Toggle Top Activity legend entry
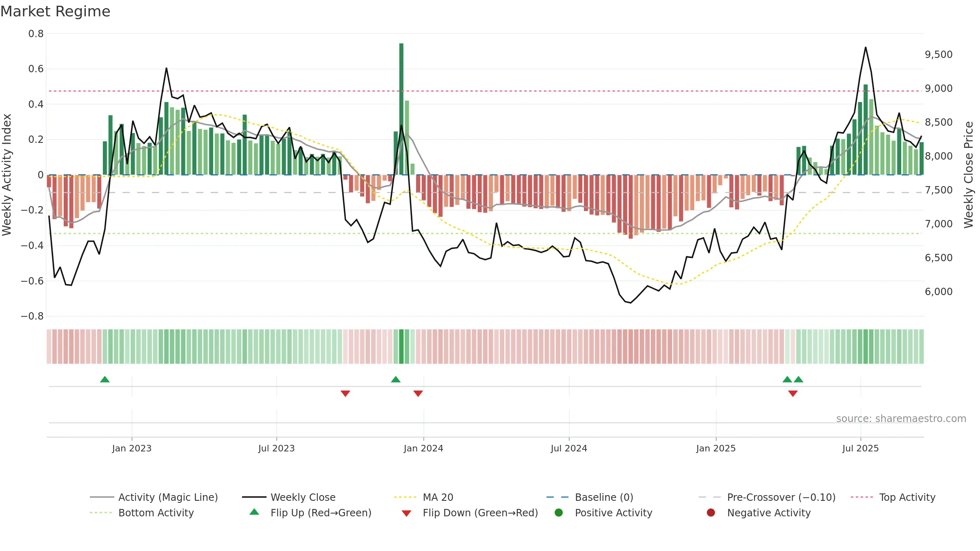Viewport: 980px width, 551px height. point(893,497)
